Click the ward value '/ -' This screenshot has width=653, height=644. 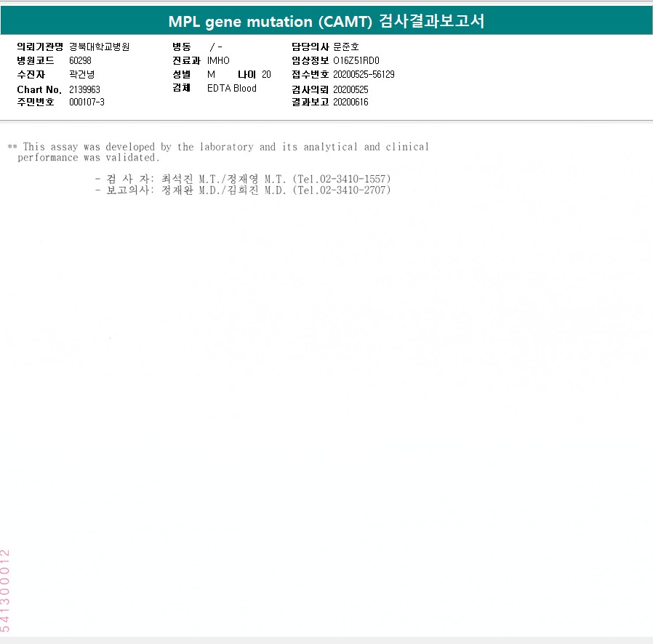(216, 47)
